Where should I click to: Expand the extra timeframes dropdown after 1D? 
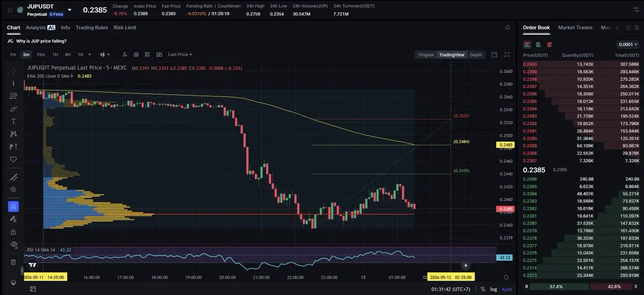(89, 54)
